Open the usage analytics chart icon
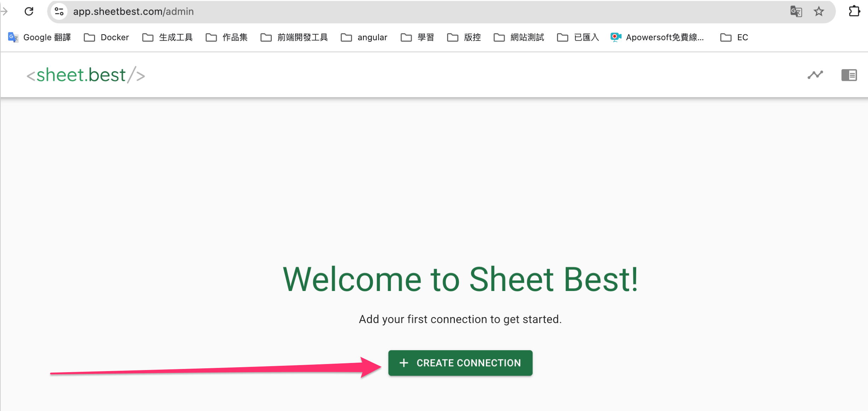The width and height of the screenshot is (868, 411). click(x=815, y=75)
